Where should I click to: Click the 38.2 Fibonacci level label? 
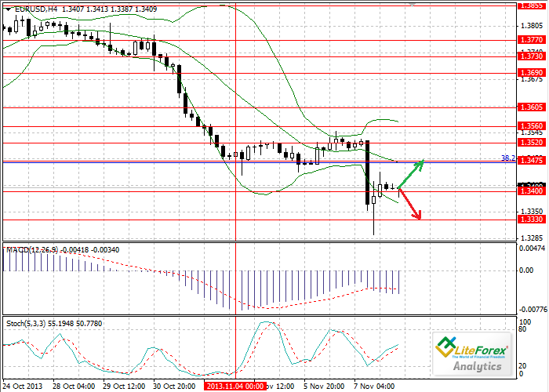tap(507, 158)
